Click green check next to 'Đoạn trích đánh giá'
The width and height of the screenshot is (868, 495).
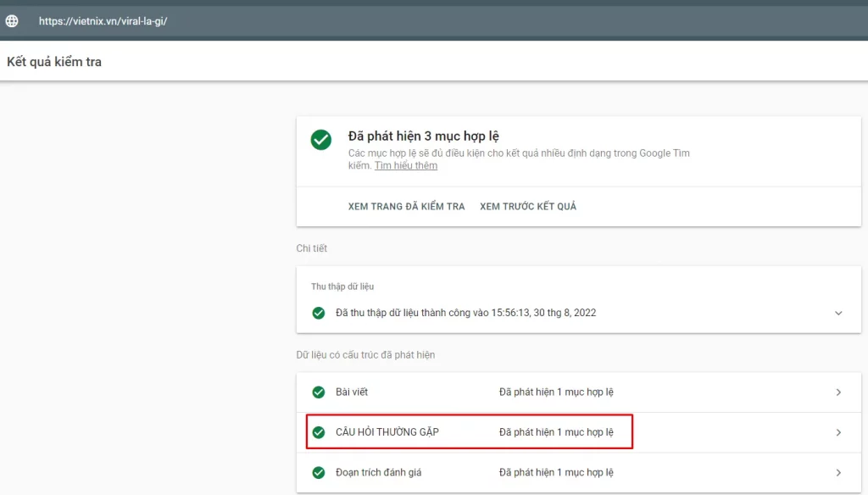click(x=319, y=472)
